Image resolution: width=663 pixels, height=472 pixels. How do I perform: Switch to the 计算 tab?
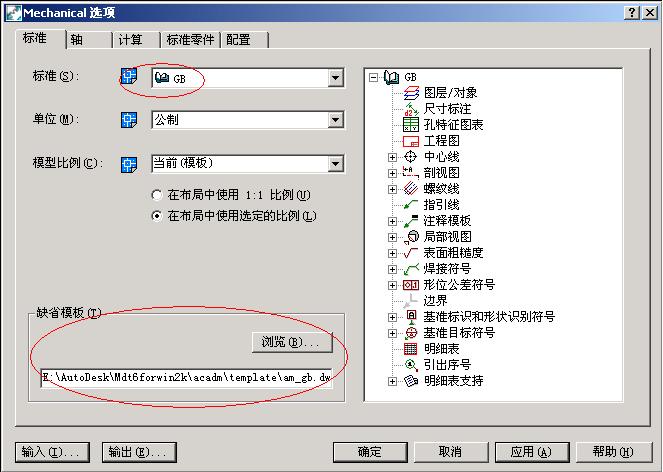click(x=136, y=40)
